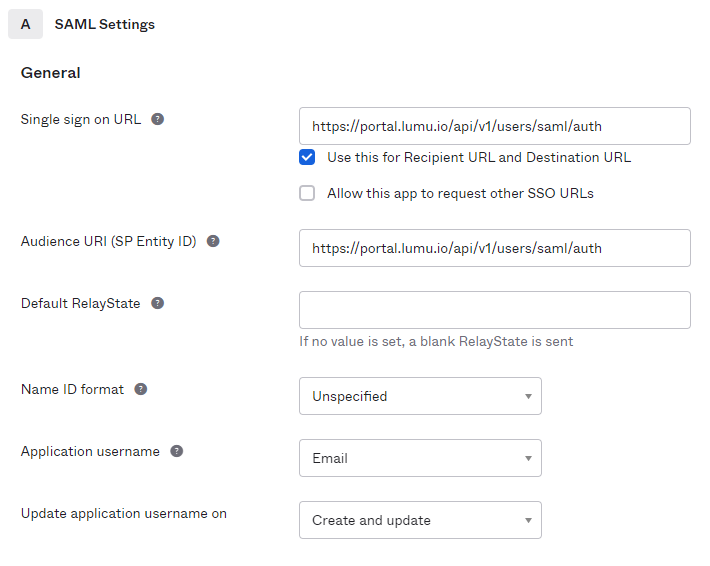Open the Name ID format dropdown

pos(420,396)
